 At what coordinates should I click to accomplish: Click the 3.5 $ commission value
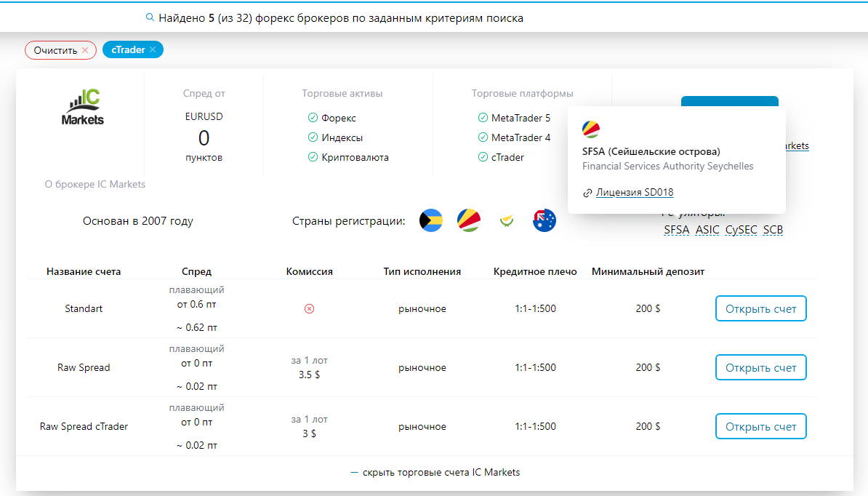click(310, 375)
